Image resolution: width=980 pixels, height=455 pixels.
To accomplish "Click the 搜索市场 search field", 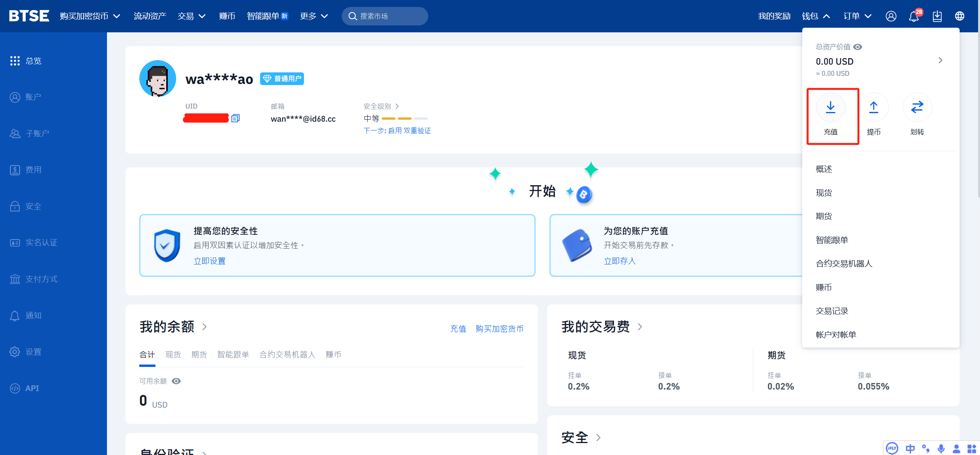I will (x=385, y=16).
